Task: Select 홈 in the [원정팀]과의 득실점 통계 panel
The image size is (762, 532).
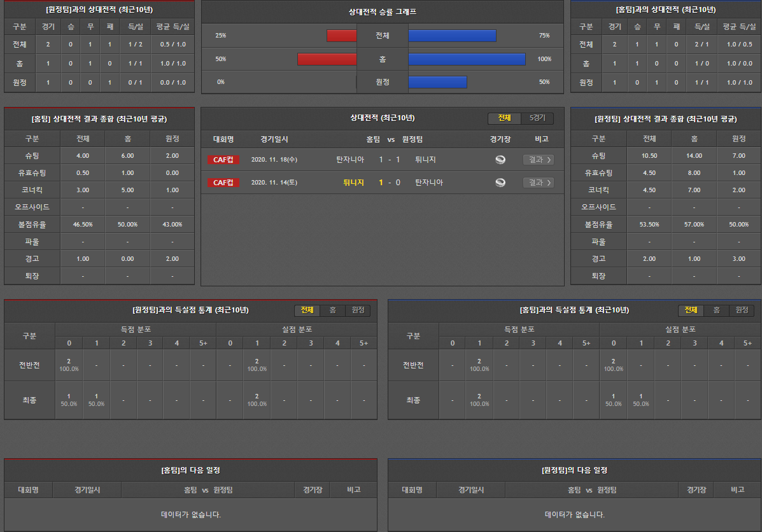Action: [332, 310]
